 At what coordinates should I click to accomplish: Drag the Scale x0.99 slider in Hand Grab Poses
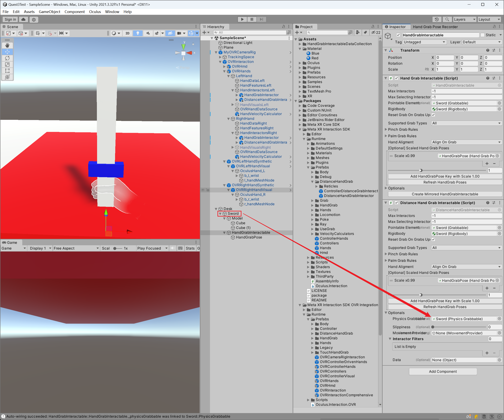[420, 170]
